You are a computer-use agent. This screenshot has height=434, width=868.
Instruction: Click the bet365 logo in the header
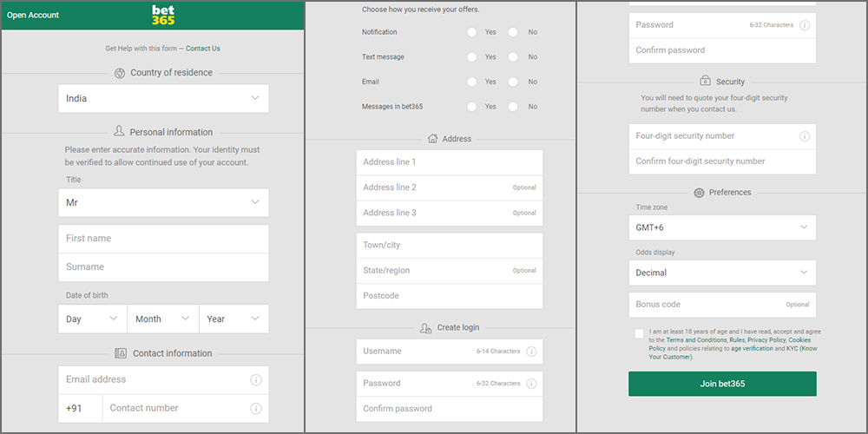point(163,16)
